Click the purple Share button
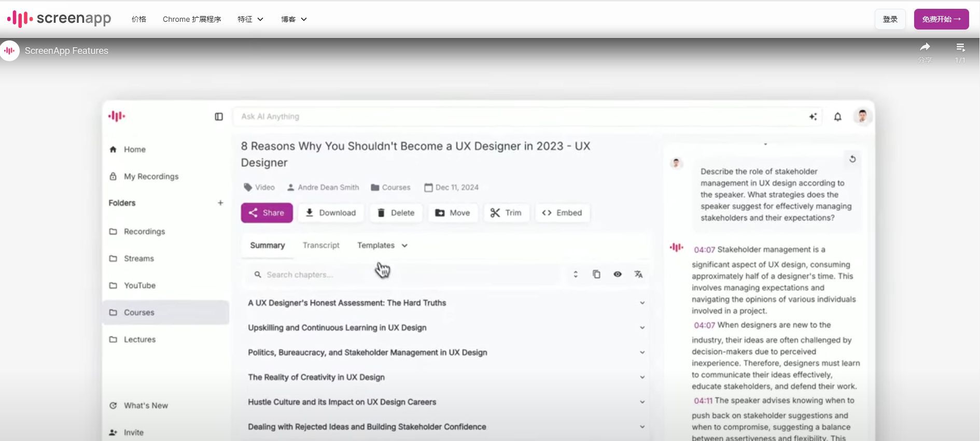The height and width of the screenshot is (441, 980). click(x=267, y=212)
